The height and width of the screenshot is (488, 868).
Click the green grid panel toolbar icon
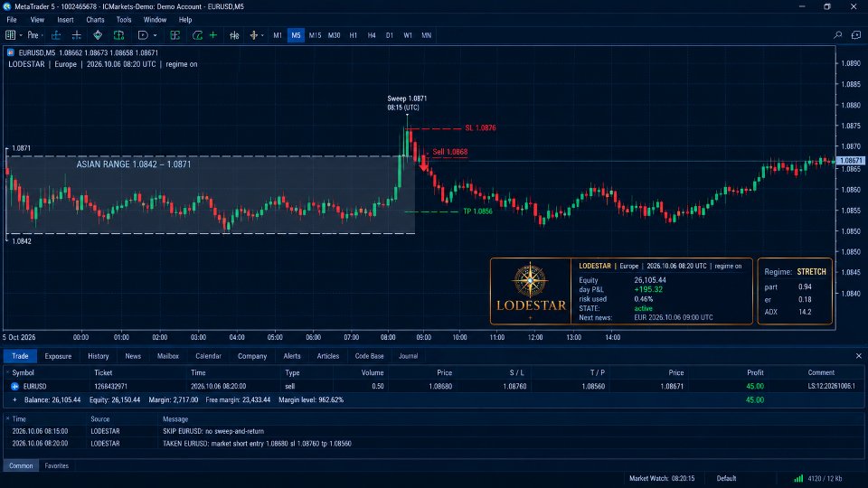(175, 35)
